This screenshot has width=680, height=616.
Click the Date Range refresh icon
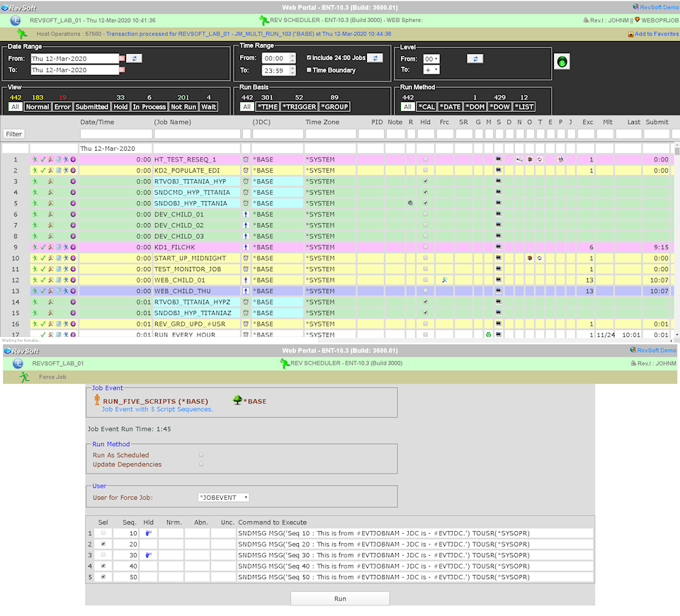point(135,58)
